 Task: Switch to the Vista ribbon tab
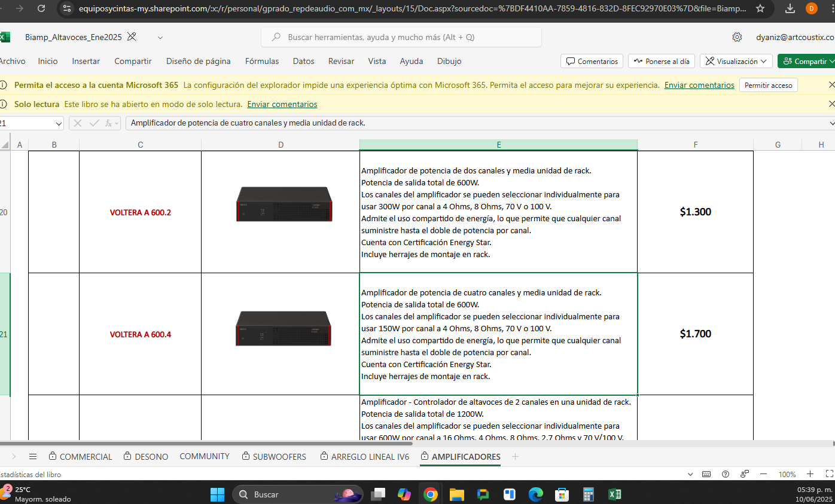pyautogui.click(x=377, y=61)
